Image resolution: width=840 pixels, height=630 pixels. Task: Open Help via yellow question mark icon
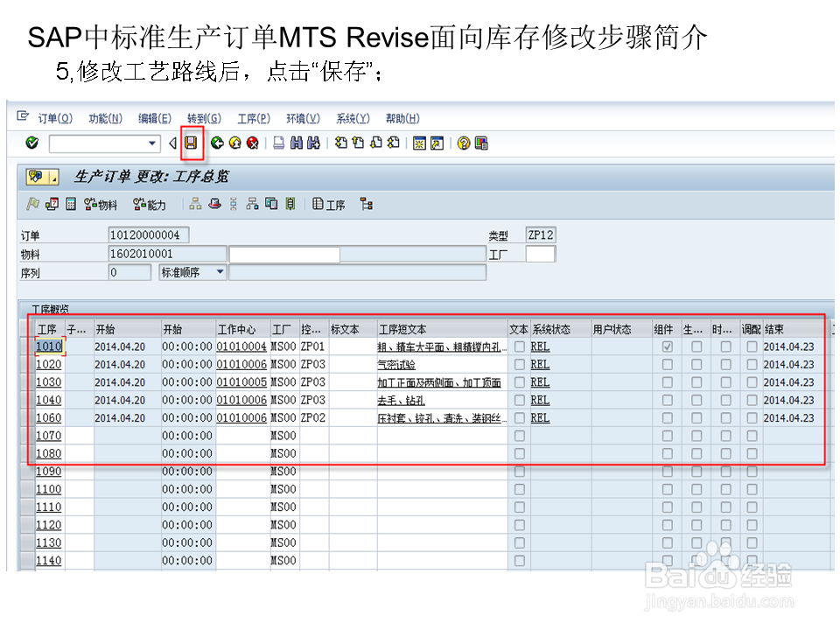pos(464,143)
